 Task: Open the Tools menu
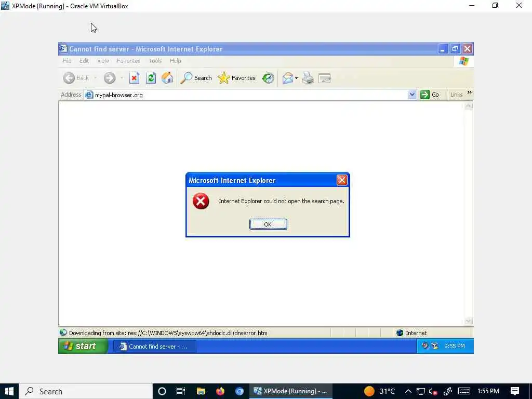click(155, 61)
